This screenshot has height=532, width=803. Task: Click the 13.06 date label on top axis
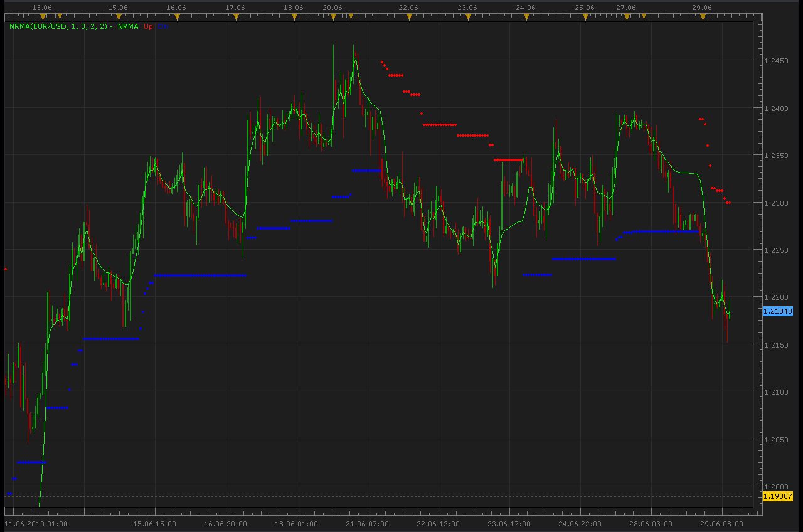[42, 8]
